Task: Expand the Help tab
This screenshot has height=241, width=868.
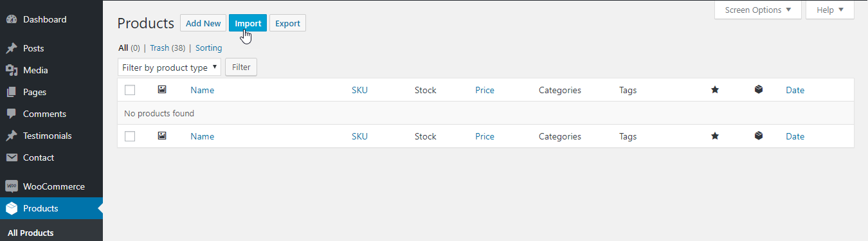Action: [x=830, y=10]
